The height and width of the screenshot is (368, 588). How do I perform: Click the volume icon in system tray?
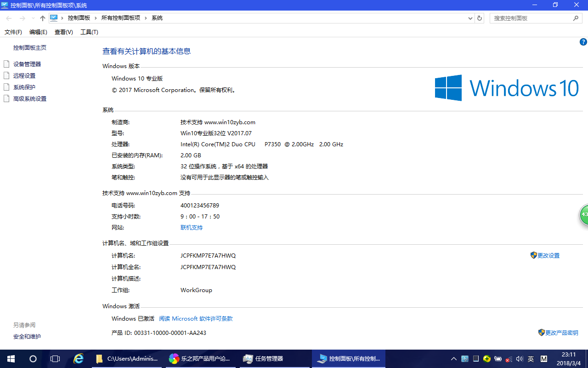520,359
